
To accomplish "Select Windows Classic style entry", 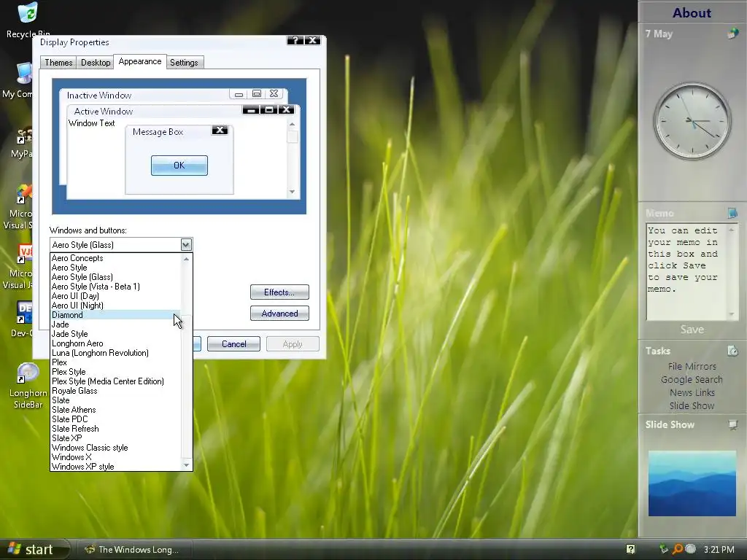I will 116,448.
